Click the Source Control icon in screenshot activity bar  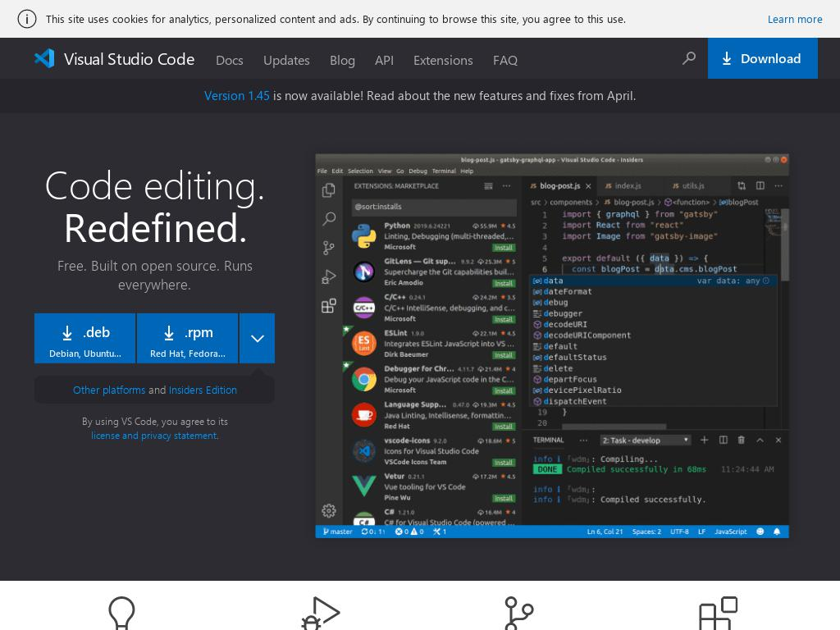328,248
